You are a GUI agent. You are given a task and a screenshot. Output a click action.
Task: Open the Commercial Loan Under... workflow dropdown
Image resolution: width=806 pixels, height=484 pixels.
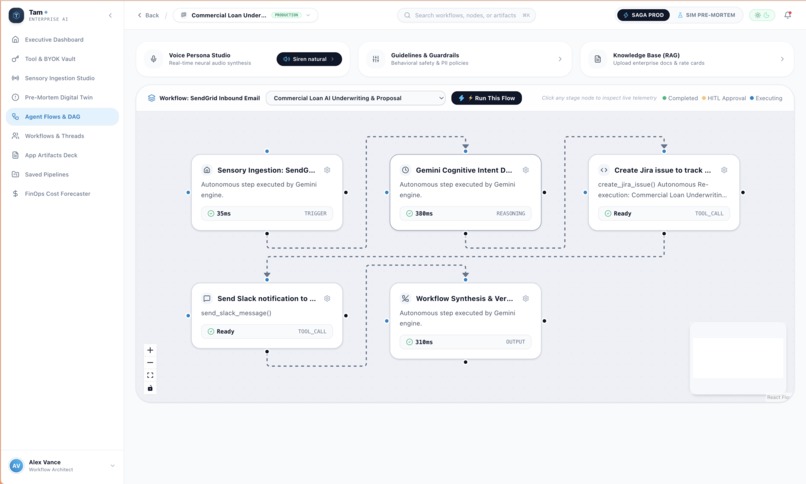[245, 15]
